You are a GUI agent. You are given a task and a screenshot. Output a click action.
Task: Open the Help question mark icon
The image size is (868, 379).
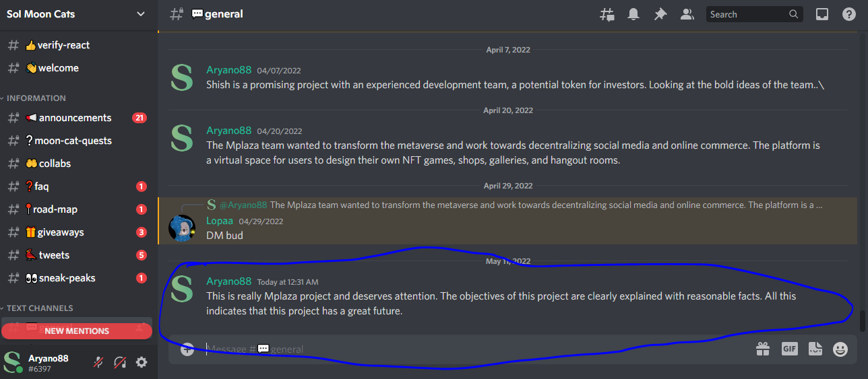coord(849,14)
